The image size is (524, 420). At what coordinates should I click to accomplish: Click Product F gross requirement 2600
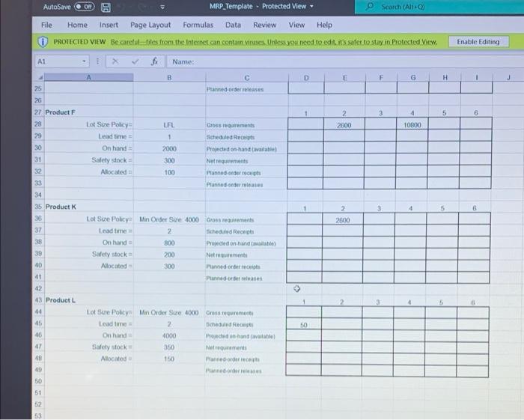pyautogui.click(x=344, y=125)
